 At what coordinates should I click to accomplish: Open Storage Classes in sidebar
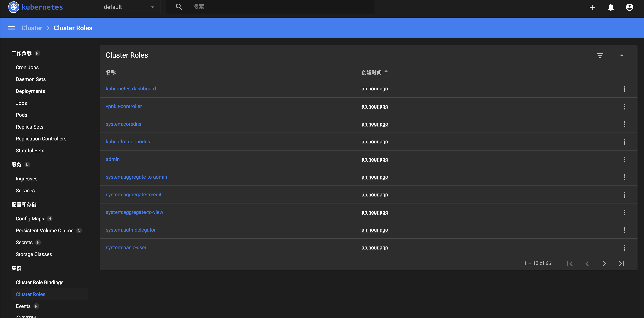pyautogui.click(x=34, y=254)
